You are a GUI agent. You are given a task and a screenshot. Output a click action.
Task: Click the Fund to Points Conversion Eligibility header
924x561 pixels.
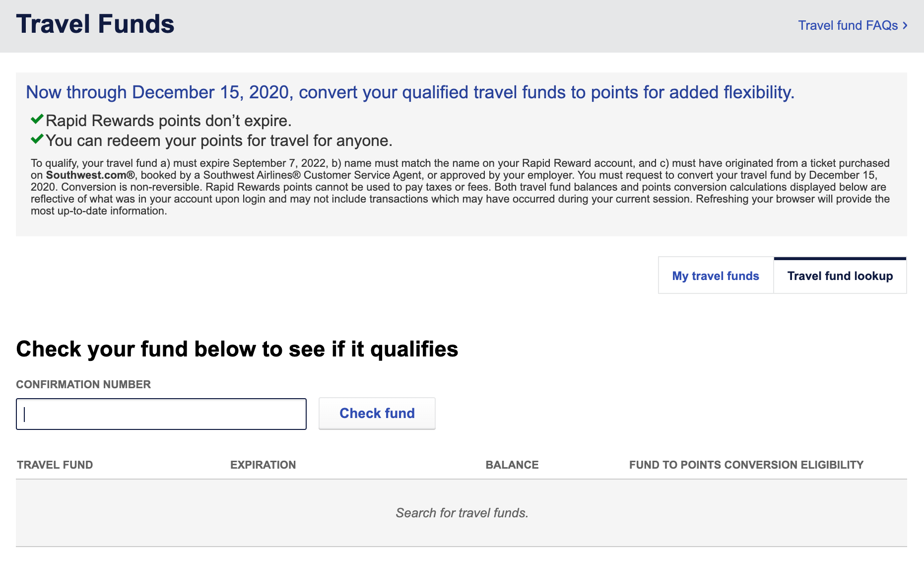tap(746, 465)
